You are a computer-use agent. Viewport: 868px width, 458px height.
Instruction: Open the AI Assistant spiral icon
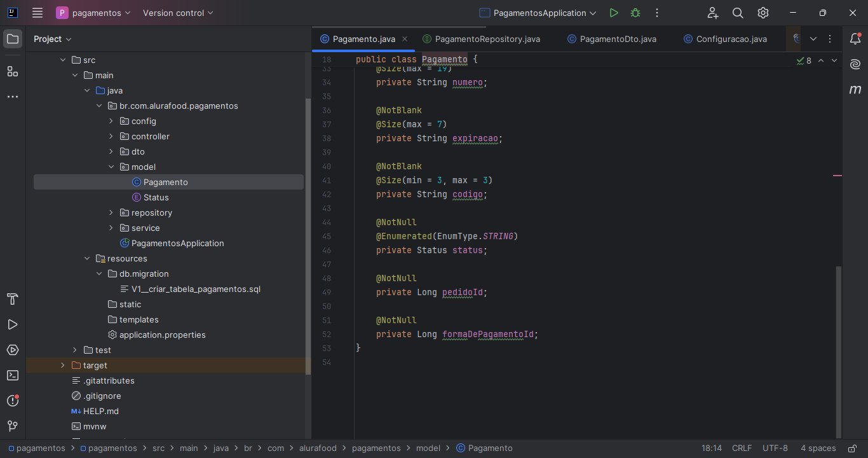[x=855, y=64]
